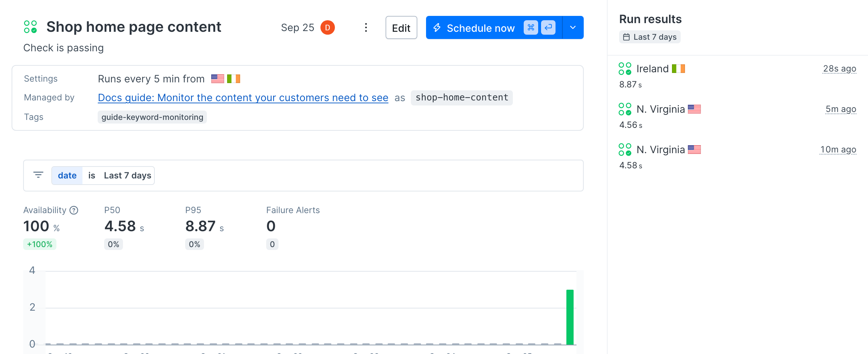Screen dimensions: 868x354
Task: Click calendar icon in Run results
Action: click(x=626, y=37)
